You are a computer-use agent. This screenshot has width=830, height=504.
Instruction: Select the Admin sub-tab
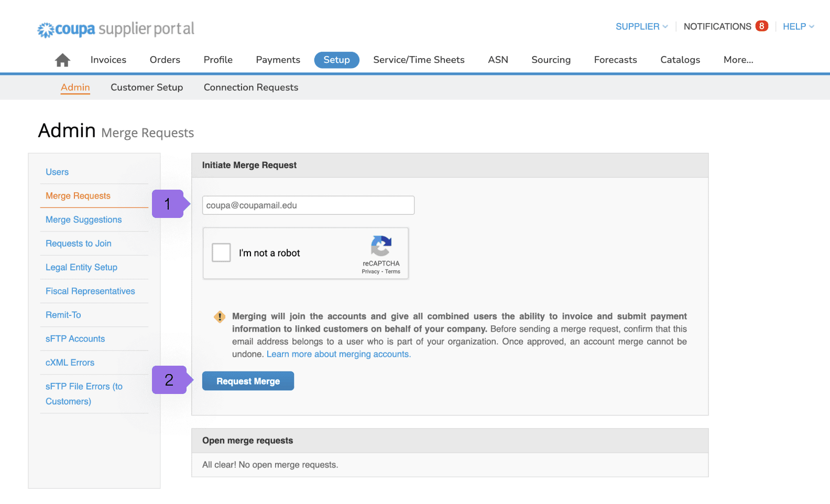coord(75,87)
